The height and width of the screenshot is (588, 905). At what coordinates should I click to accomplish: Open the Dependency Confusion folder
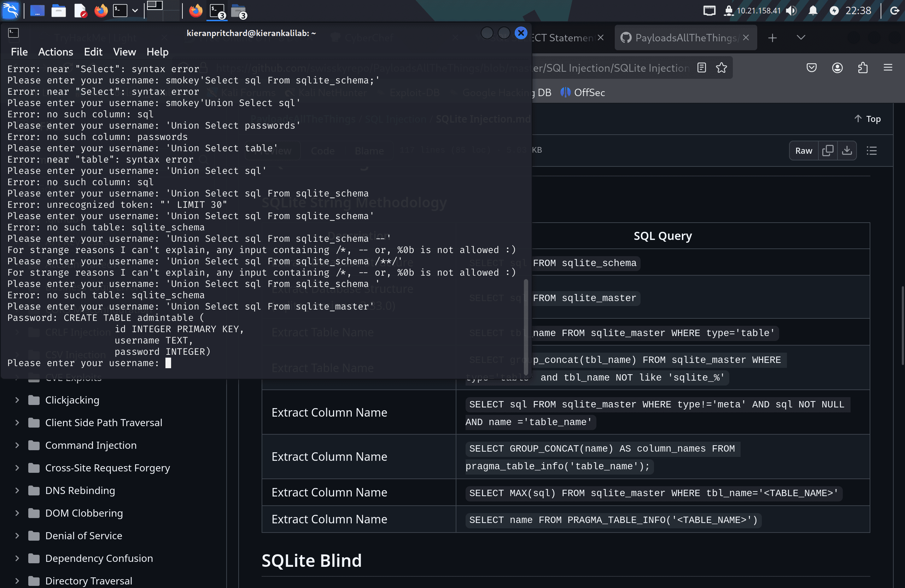pyautogui.click(x=99, y=558)
